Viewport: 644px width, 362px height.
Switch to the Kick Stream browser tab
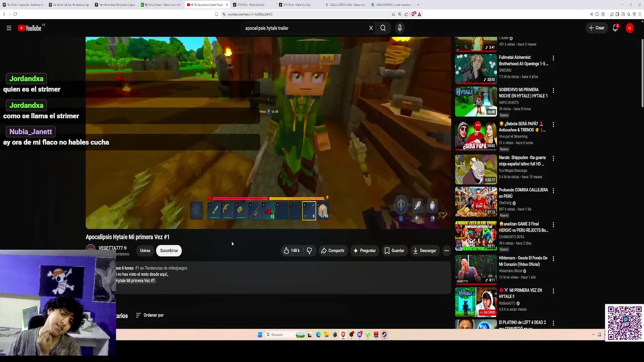(162, 5)
